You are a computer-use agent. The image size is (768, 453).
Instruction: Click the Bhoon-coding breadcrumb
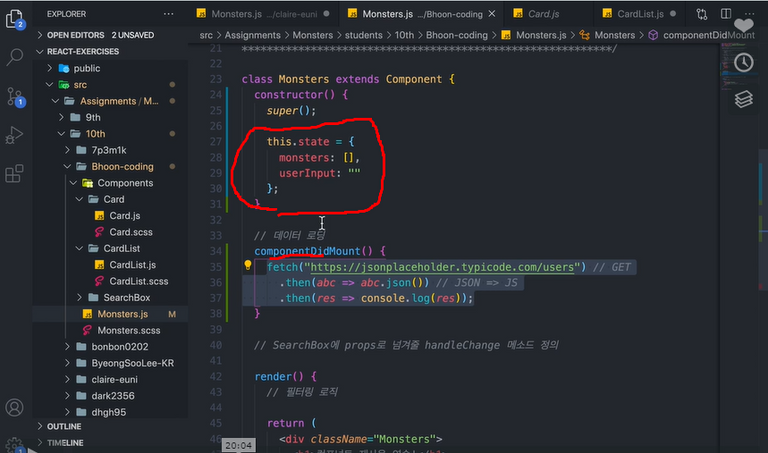click(456, 35)
